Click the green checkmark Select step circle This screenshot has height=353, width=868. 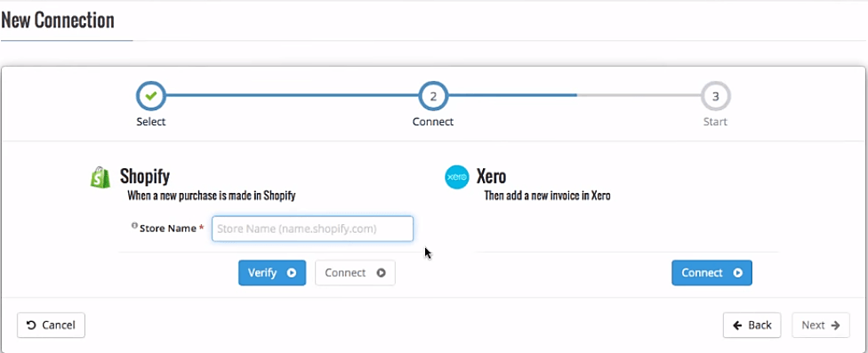[x=151, y=96]
